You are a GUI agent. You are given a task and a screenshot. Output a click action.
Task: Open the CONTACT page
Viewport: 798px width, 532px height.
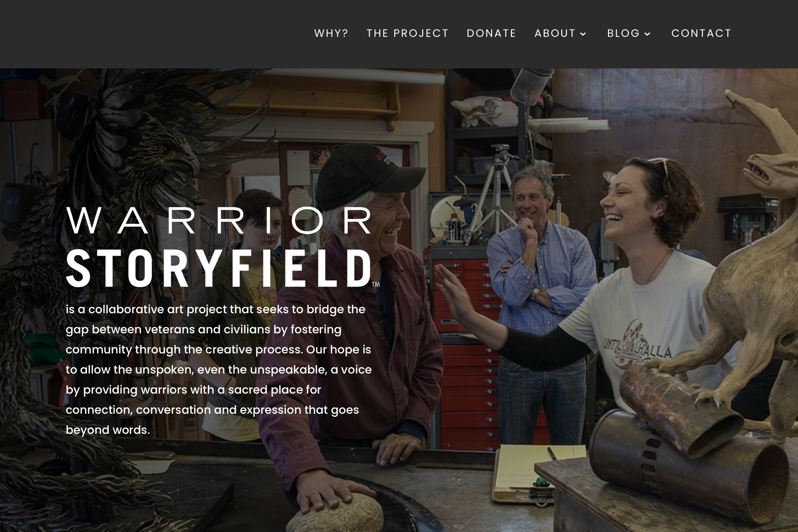pyautogui.click(x=701, y=33)
